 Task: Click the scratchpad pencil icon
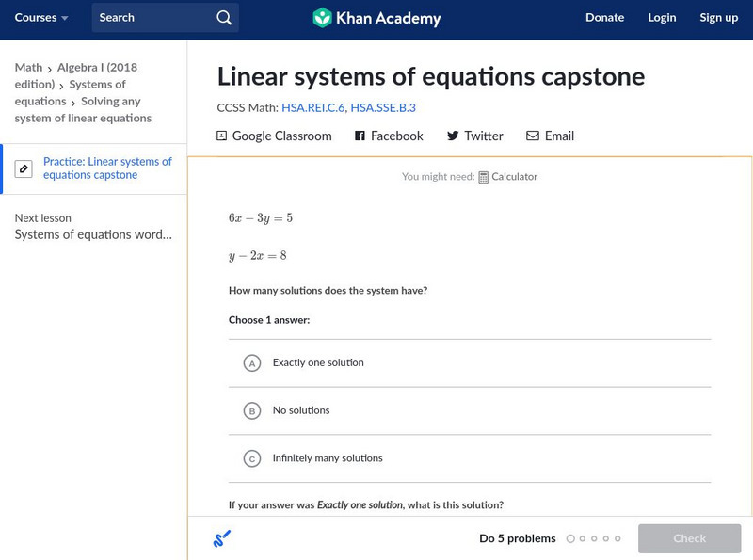click(x=222, y=539)
